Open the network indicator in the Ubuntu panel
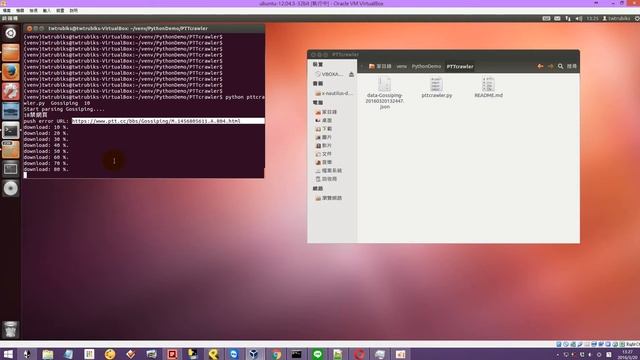 [x=568, y=18]
